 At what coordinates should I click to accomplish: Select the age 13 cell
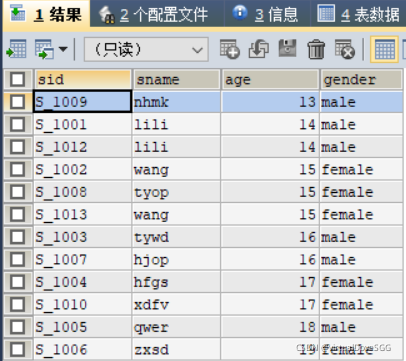click(x=270, y=102)
